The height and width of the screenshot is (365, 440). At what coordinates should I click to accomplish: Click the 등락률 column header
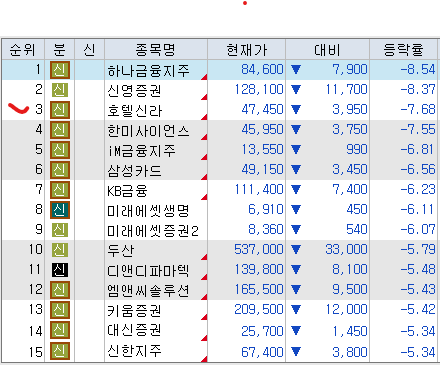[403, 50]
